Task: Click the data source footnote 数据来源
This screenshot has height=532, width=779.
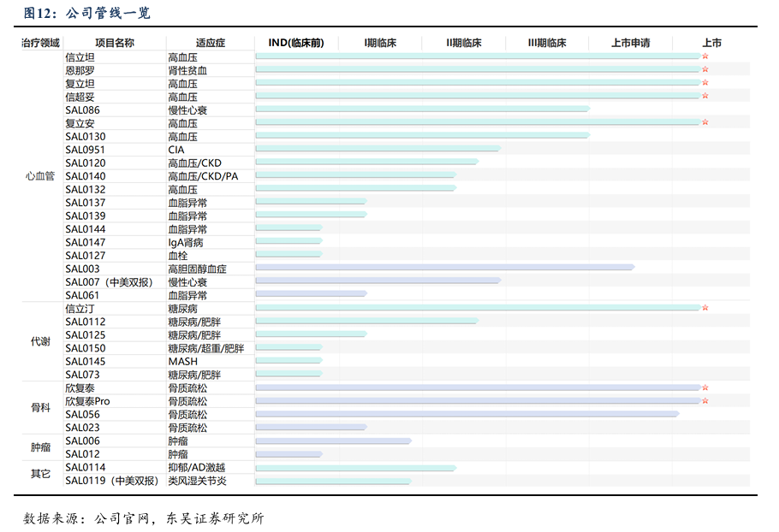Action: pos(144,518)
